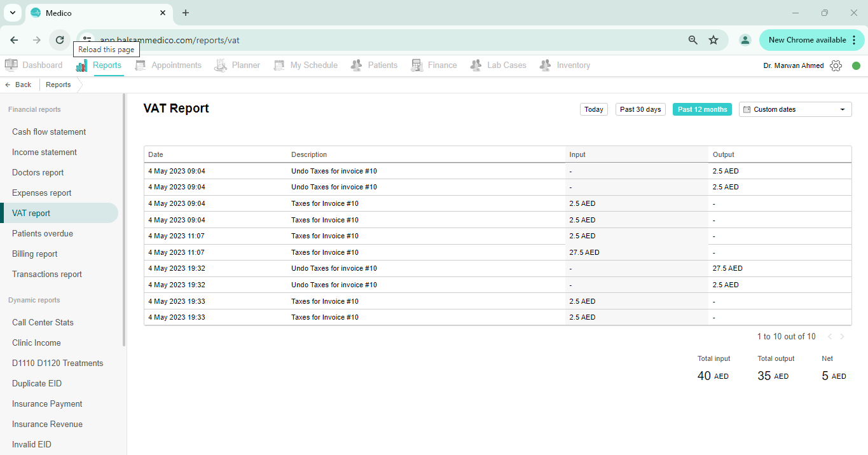The height and width of the screenshot is (455, 868).
Task: Click the Appointments calendar icon
Action: (x=141, y=65)
